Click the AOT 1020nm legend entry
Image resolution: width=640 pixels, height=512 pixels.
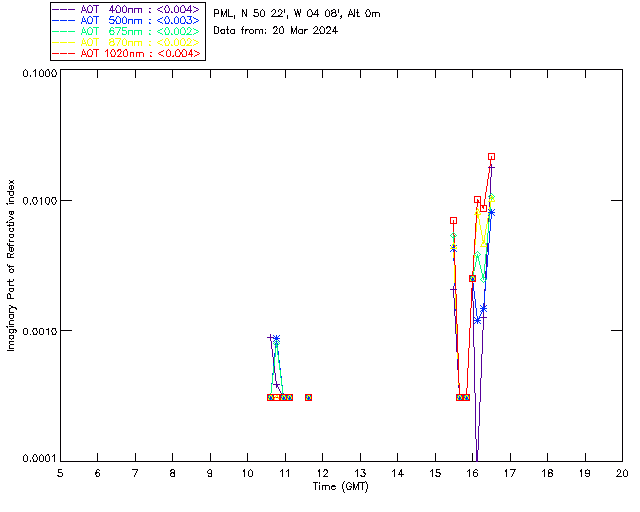click(126, 53)
